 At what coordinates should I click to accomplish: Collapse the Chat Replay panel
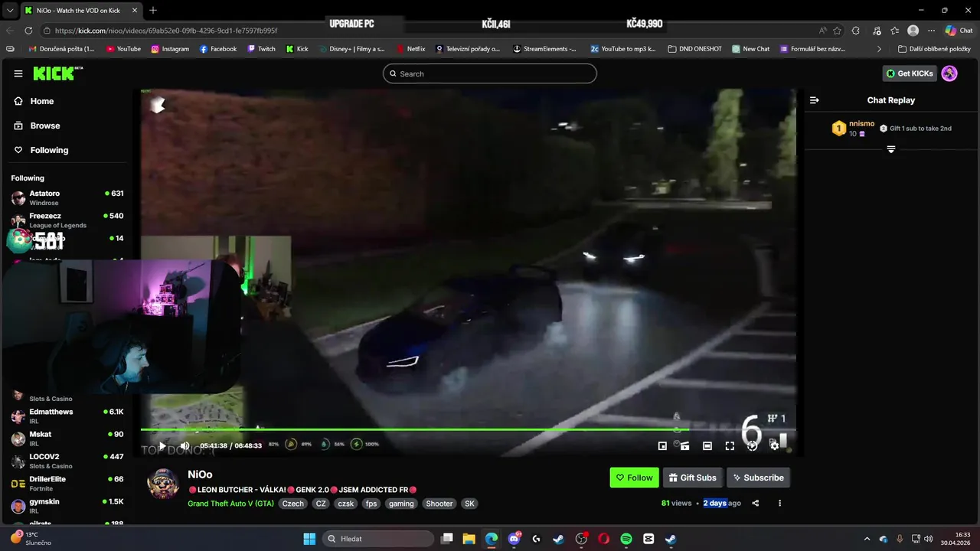[x=815, y=100]
